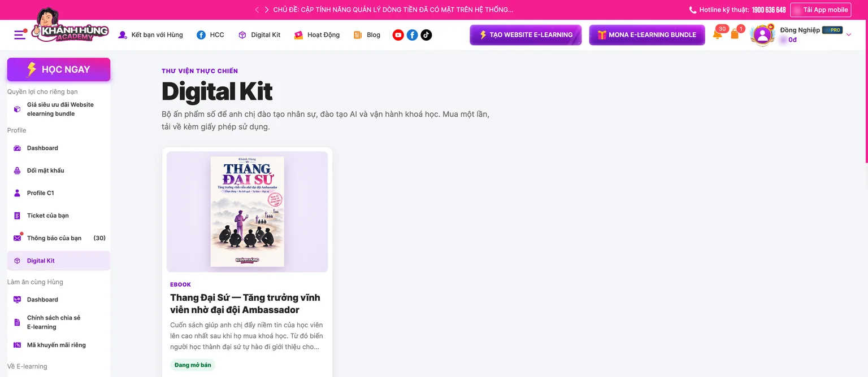Go to Digital Kit in top navigation
This screenshot has width=868, height=377.
(x=259, y=35)
